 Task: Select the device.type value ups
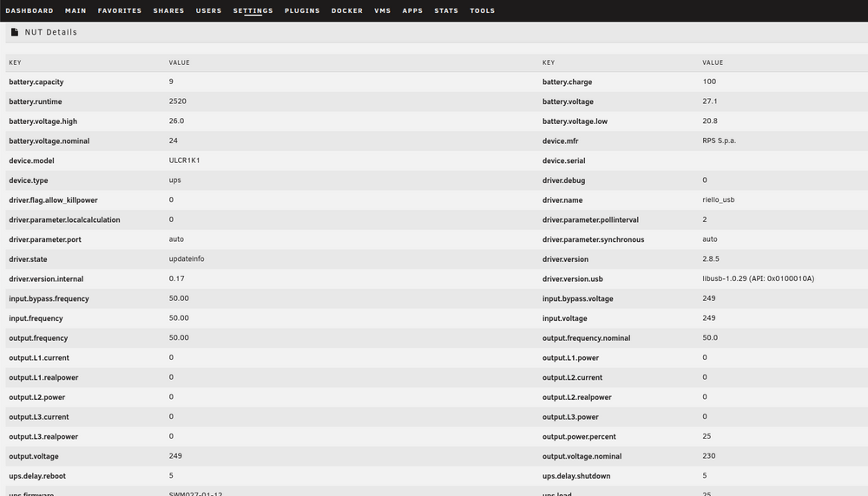[175, 180]
